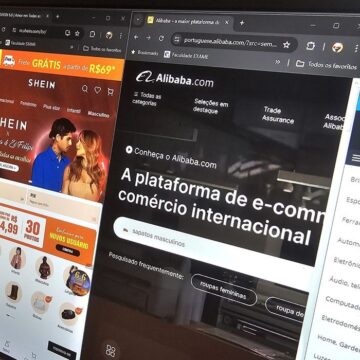Open the boots category circle on SHEIN
The height and width of the screenshot is (360, 360).
pos(13,292)
